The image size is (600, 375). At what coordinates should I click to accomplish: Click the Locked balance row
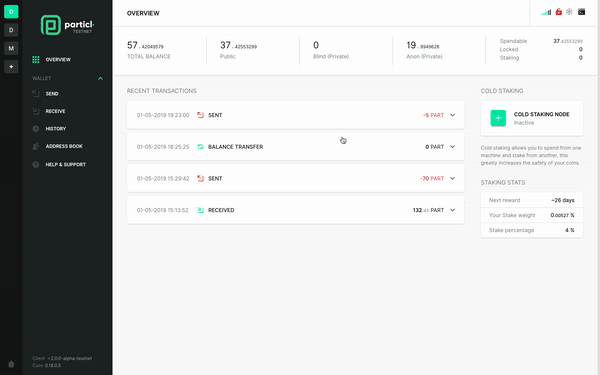click(541, 49)
